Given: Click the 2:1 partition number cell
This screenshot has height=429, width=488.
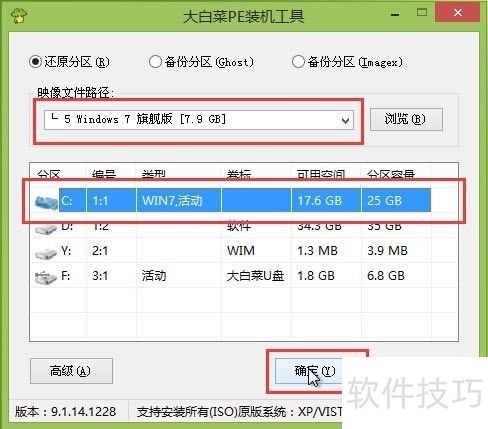Looking at the screenshot, I should (100, 251).
